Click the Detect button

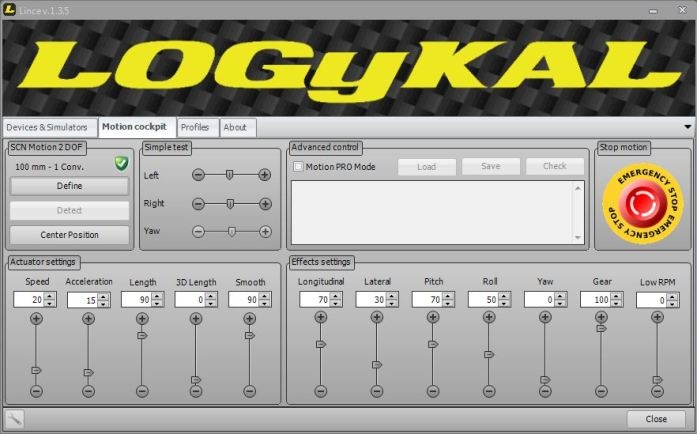point(69,210)
